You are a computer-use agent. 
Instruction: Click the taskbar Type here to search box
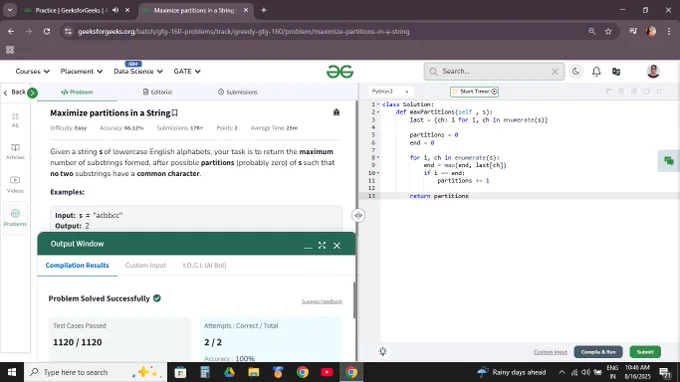(x=95, y=372)
